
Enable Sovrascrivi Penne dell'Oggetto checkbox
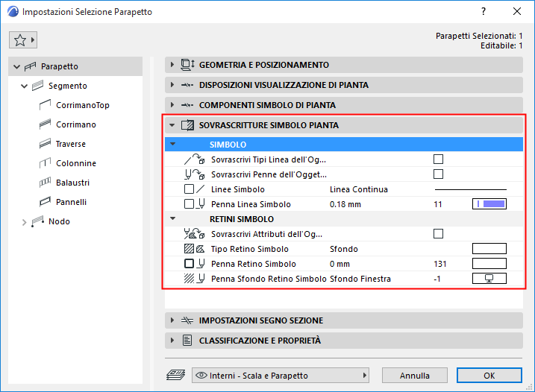click(x=438, y=174)
